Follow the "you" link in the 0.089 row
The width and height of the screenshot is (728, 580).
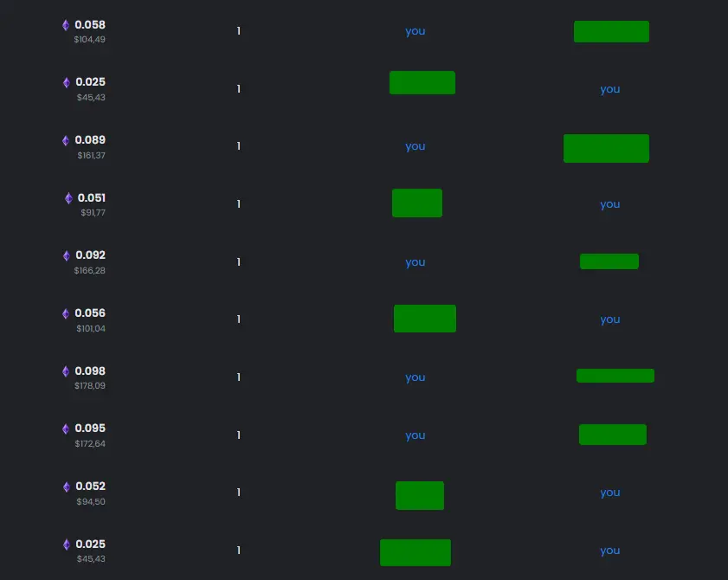(x=415, y=147)
